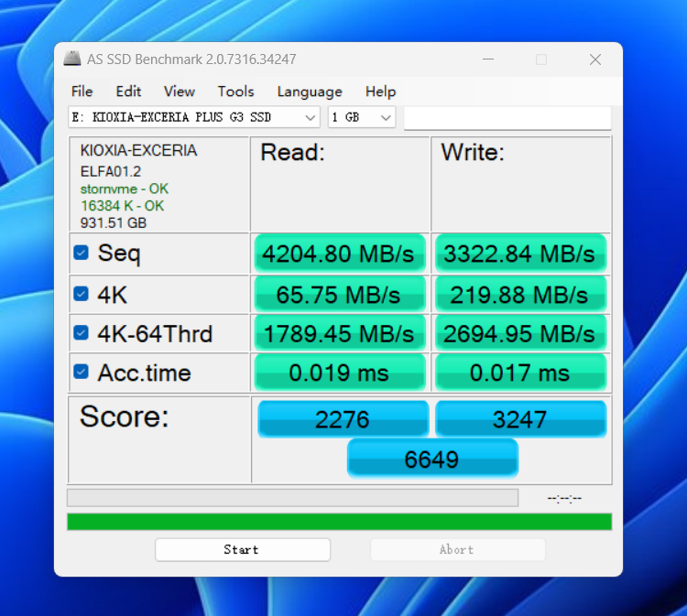
Task: Open the File menu
Action: tap(82, 91)
